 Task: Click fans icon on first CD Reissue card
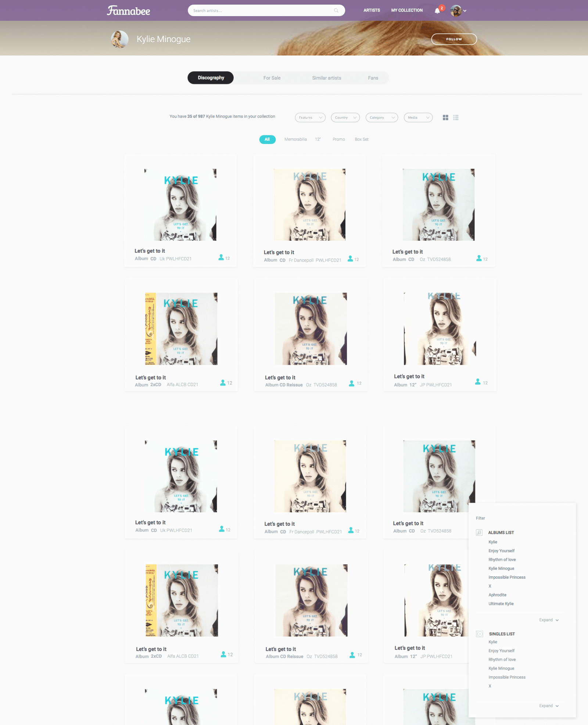[x=352, y=383]
